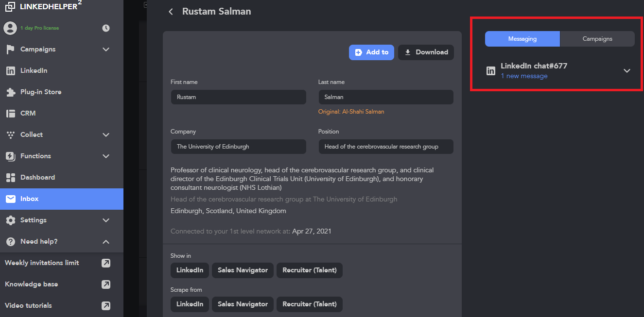
Task: Open the LinkedIn sidebar icon
Action: [10, 71]
